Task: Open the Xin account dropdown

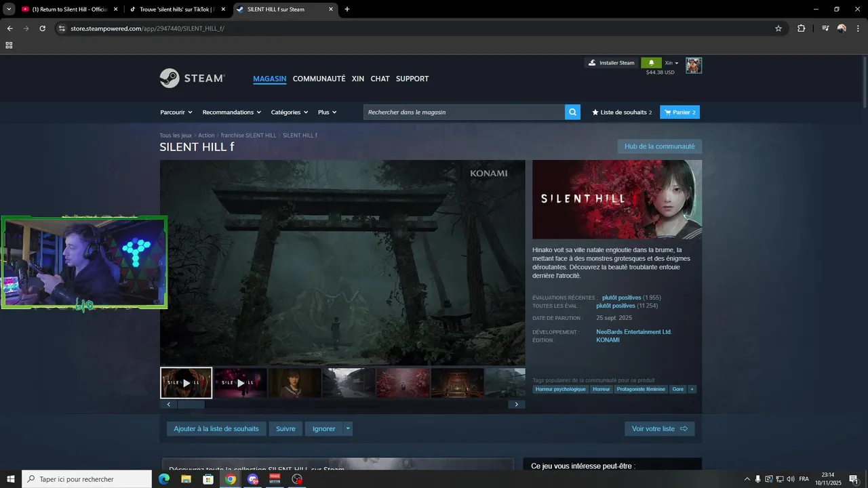Action: coord(671,63)
